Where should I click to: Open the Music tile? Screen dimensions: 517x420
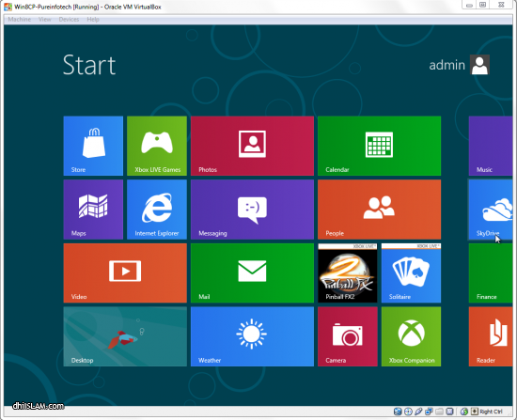[491, 146]
